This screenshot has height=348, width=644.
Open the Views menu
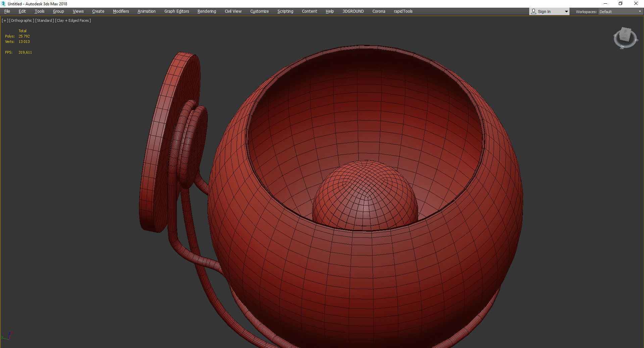tap(78, 11)
